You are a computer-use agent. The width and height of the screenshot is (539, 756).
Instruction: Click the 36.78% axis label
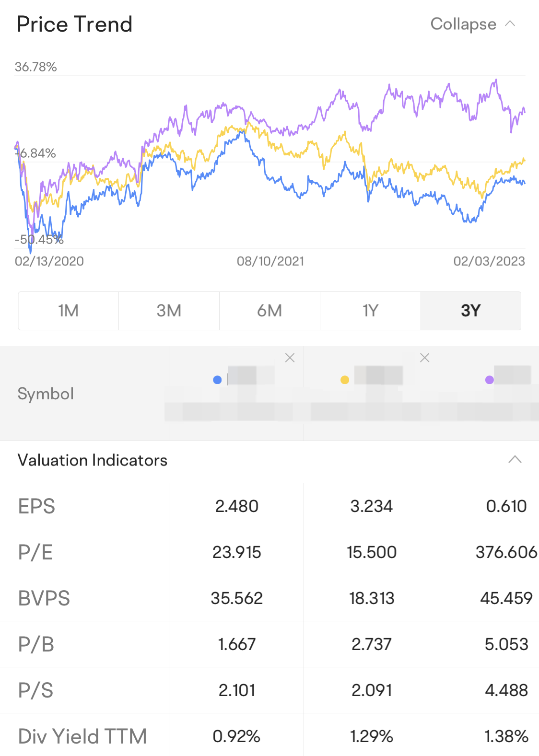point(36,67)
